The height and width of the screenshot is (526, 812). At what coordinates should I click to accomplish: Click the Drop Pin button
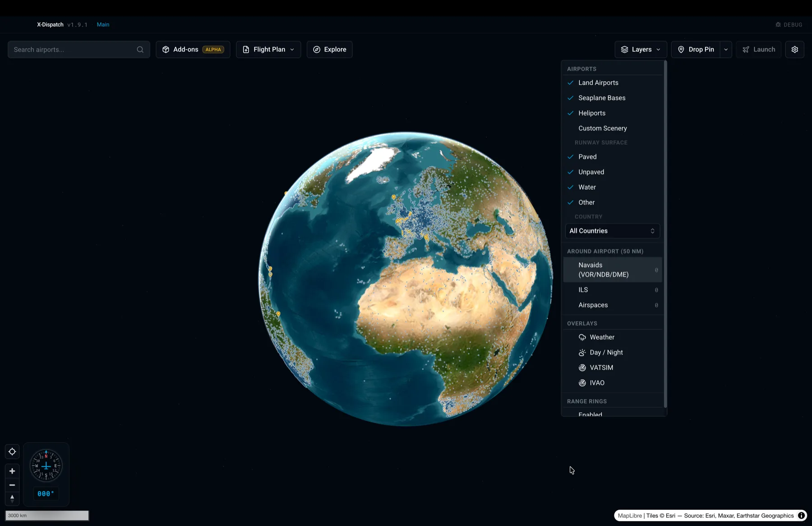[696, 50]
